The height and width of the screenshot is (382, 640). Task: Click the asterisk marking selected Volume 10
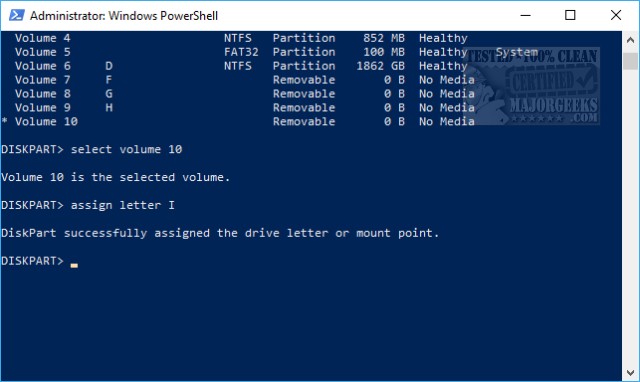pyautogui.click(x=4, y=121)
